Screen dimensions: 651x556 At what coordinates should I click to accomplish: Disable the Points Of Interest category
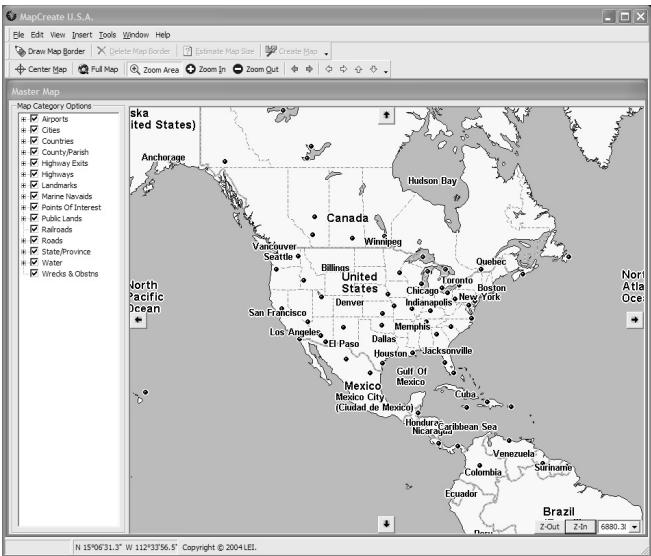tap(34, 207)
